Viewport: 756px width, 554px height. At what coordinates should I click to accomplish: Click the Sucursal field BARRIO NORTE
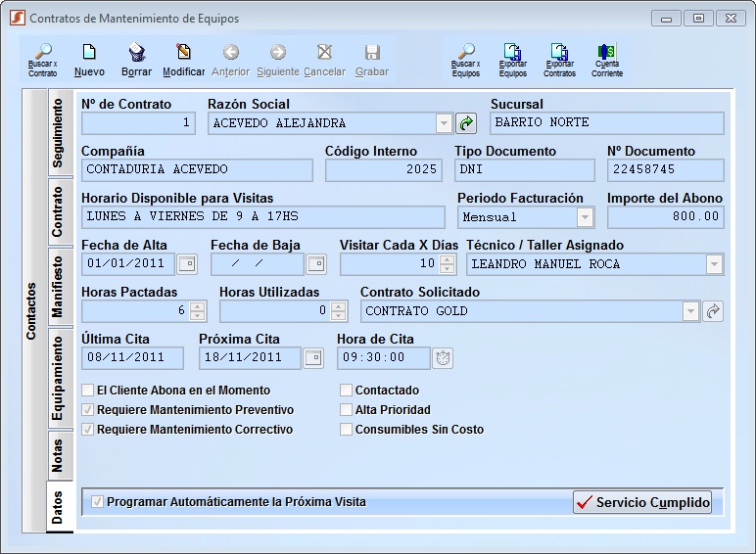tap(607, 123)
